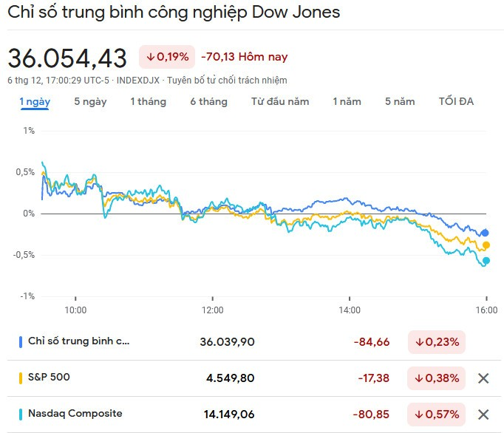Click the cyan Nasdaq endpoint dot
The image size is (504, 433).
(486, 260)
